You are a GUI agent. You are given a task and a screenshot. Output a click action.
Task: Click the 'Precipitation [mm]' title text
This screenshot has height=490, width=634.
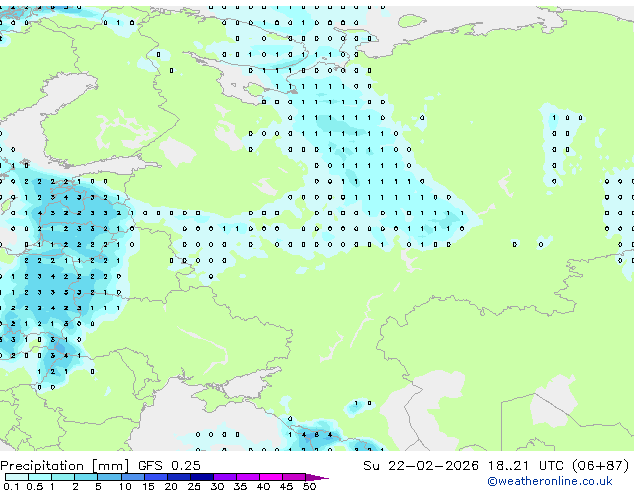pos(65,466)
